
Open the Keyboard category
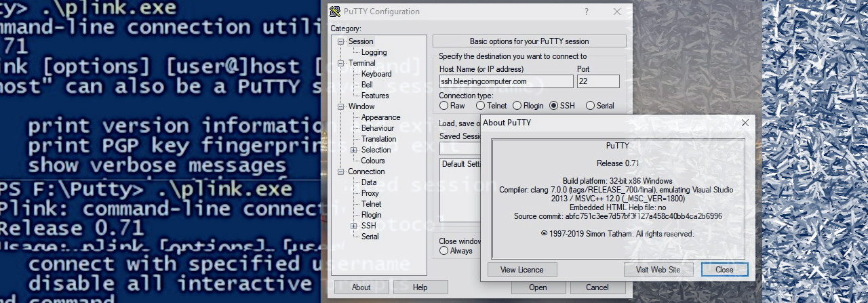click(376, 74)
